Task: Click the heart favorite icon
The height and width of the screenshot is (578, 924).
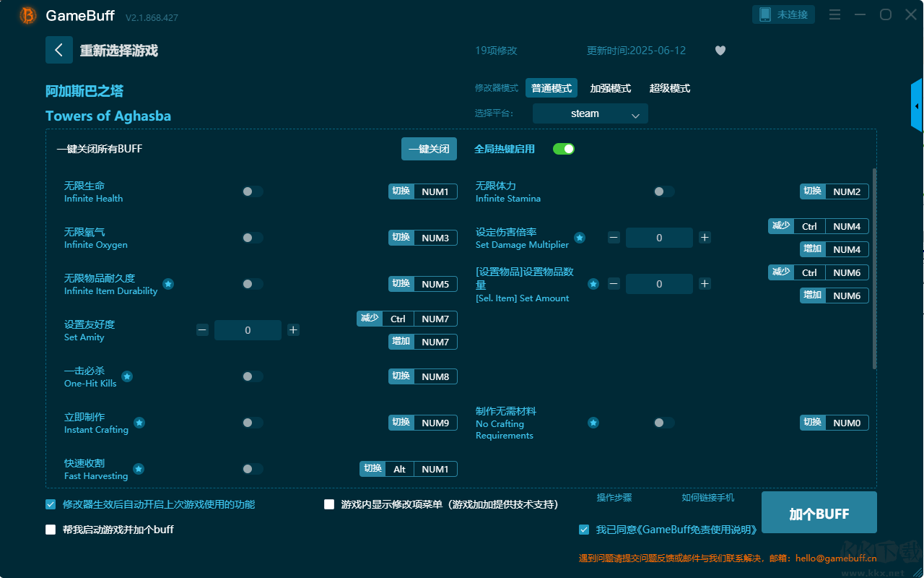Action: point(720,51)
